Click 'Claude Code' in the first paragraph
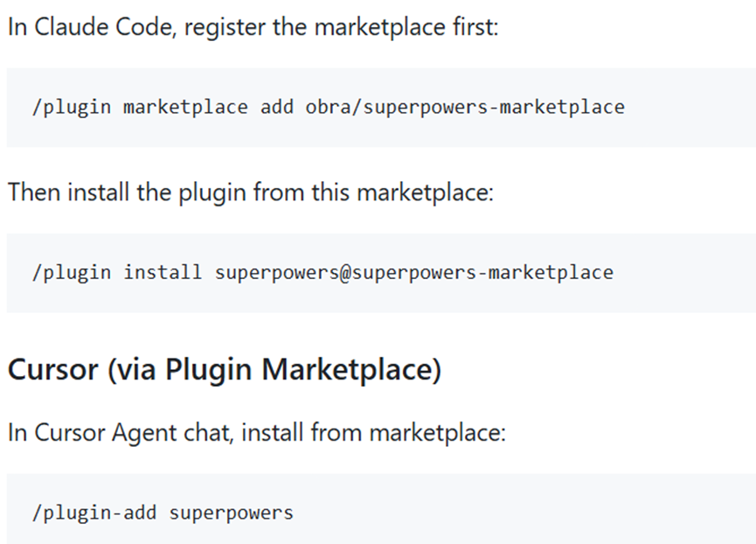 click(x=103, y=26)
